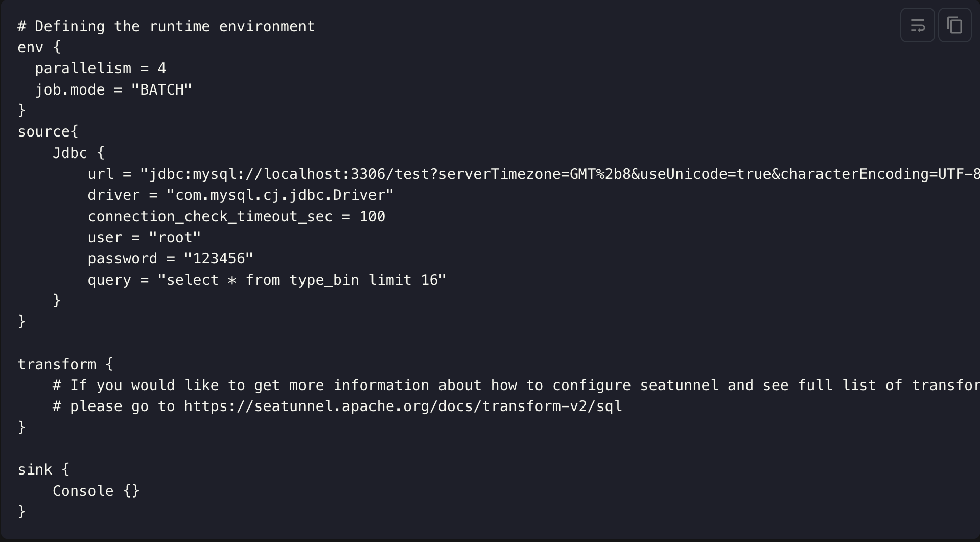Copy the code block to clipboard
The image size is (980, 542).
954,25
